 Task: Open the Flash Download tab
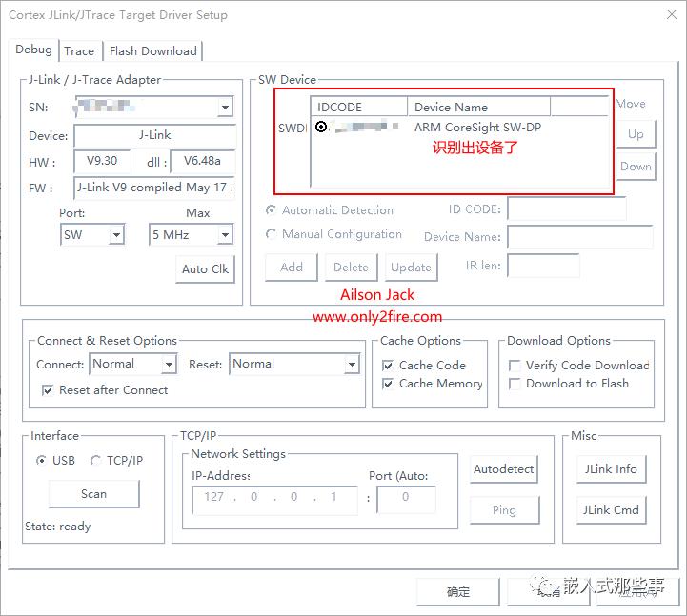pos(152,51)
